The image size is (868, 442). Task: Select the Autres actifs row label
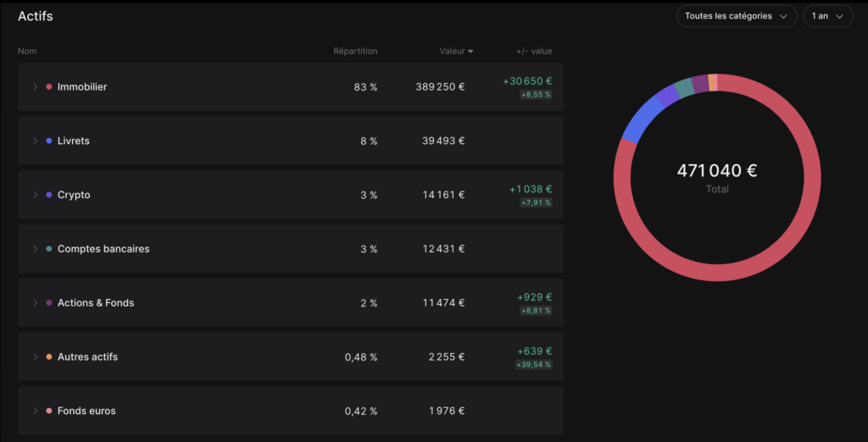[87, 356]
